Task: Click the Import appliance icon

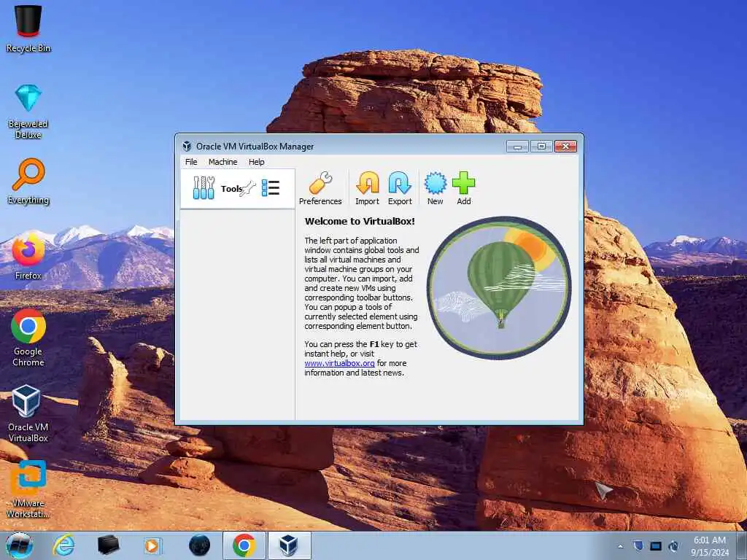Action: (368, 189)
